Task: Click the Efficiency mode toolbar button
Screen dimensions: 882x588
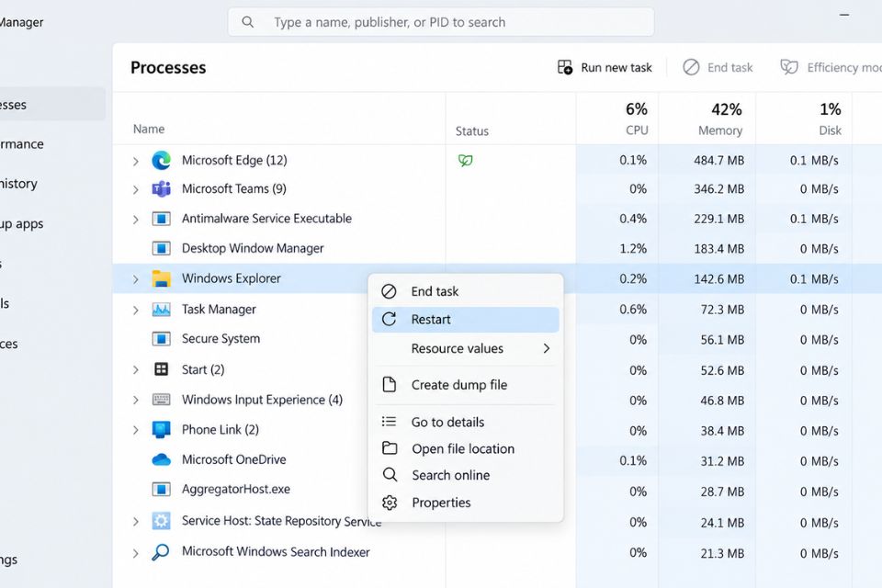Action: 831,67
